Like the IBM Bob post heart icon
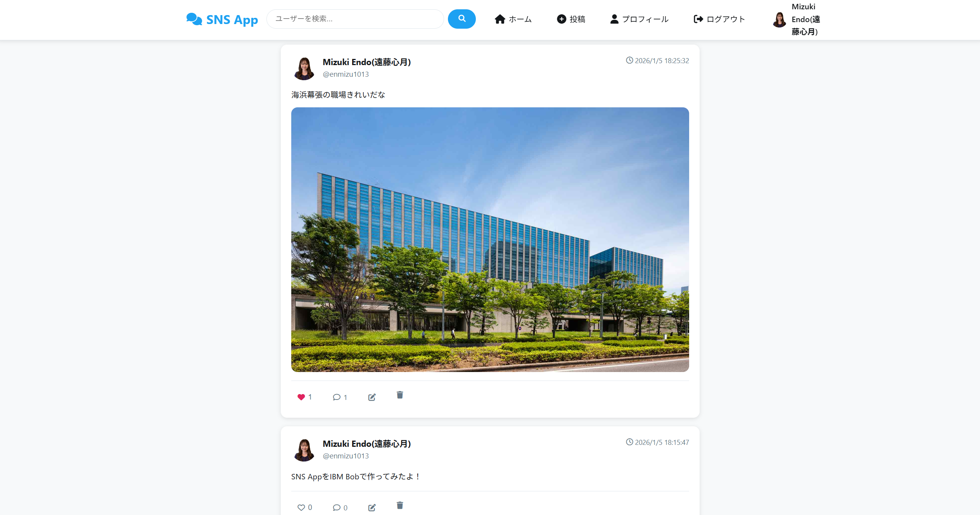The image size is (980, 515). click(x=301, y=507)
